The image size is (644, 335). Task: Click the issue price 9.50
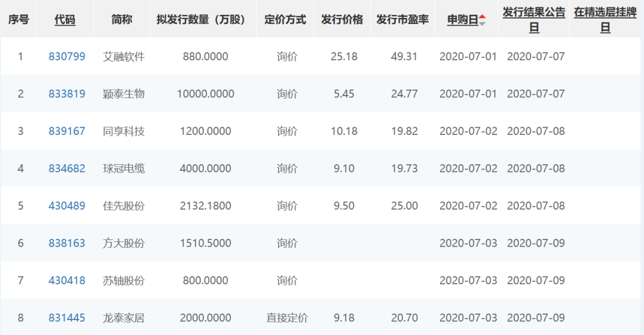[x=344, y=206]
